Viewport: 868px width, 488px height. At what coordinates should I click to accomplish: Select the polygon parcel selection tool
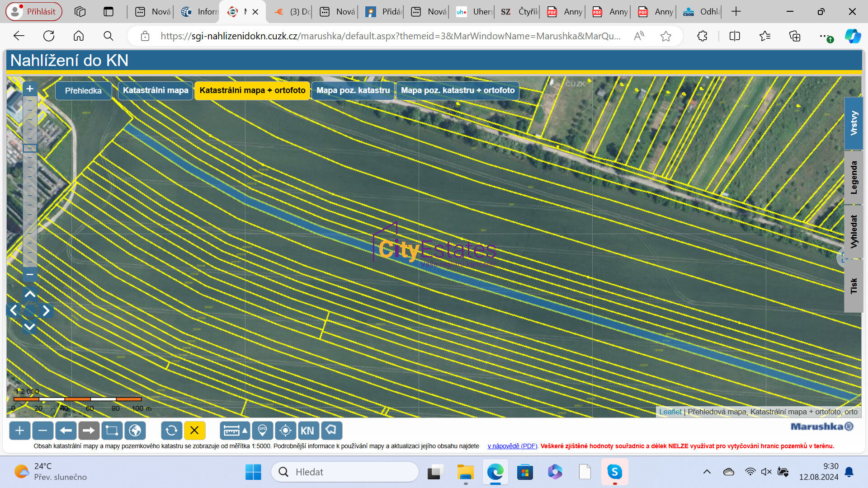click(x=331, y=431)
